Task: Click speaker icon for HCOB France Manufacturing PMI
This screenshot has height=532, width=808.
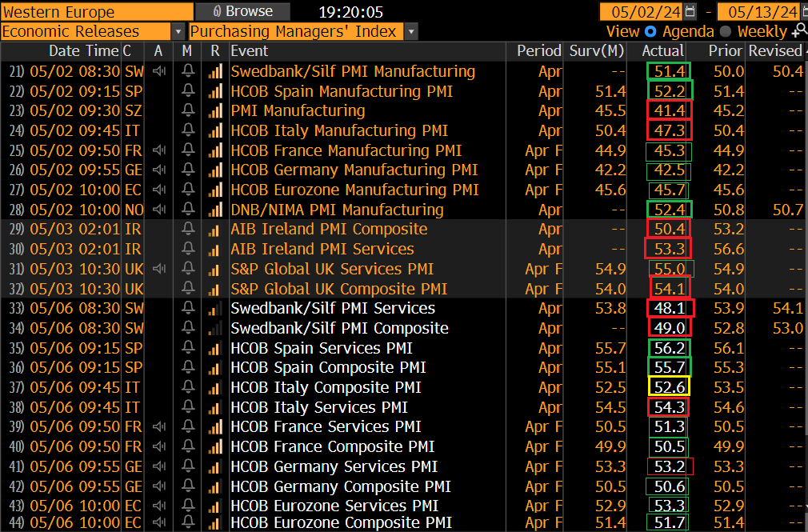Action: tap(159, 150)
